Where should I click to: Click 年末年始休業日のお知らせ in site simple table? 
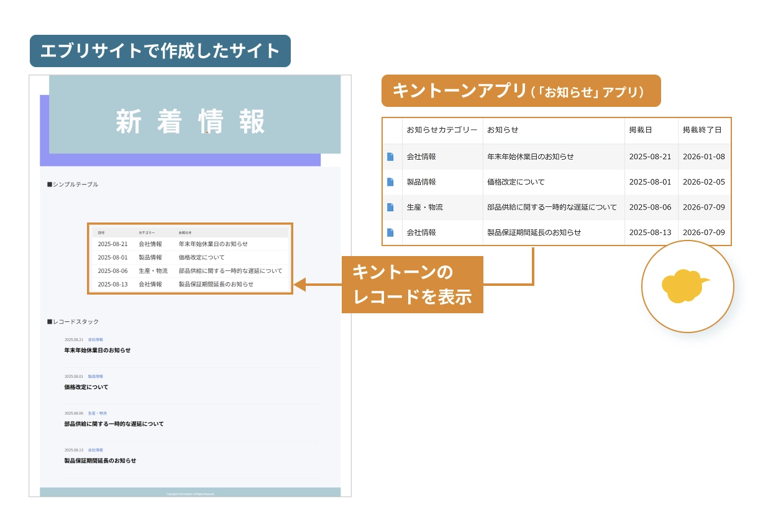coord(213,244)
